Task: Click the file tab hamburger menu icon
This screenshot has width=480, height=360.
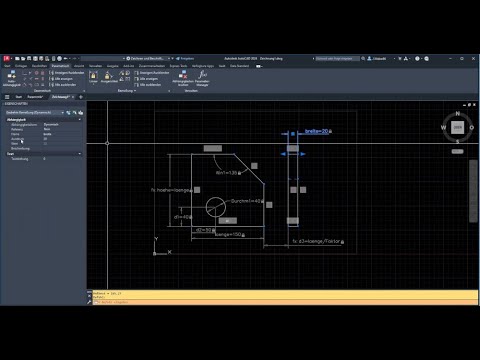Action: 7,97
